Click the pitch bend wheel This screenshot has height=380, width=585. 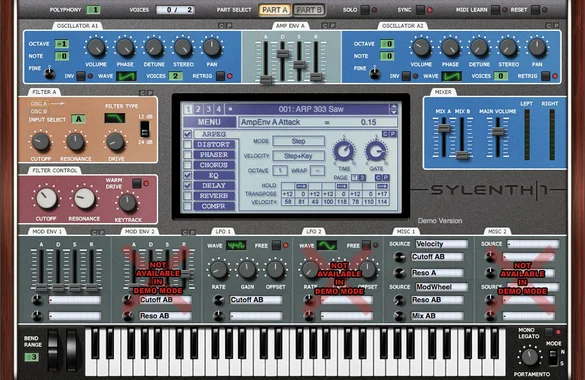pos(53,350)
